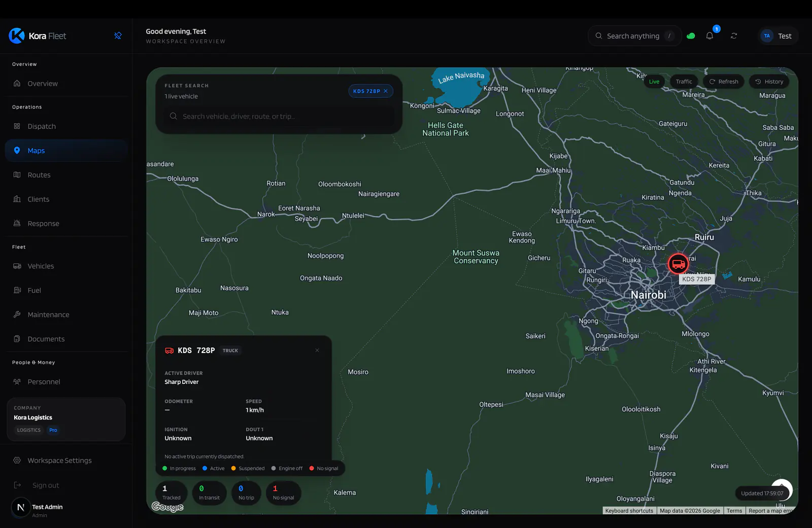The width and height of the screenshot is (812, 528).
Task: Click the Maintenance wrench icon
Action: pos(17,315)
